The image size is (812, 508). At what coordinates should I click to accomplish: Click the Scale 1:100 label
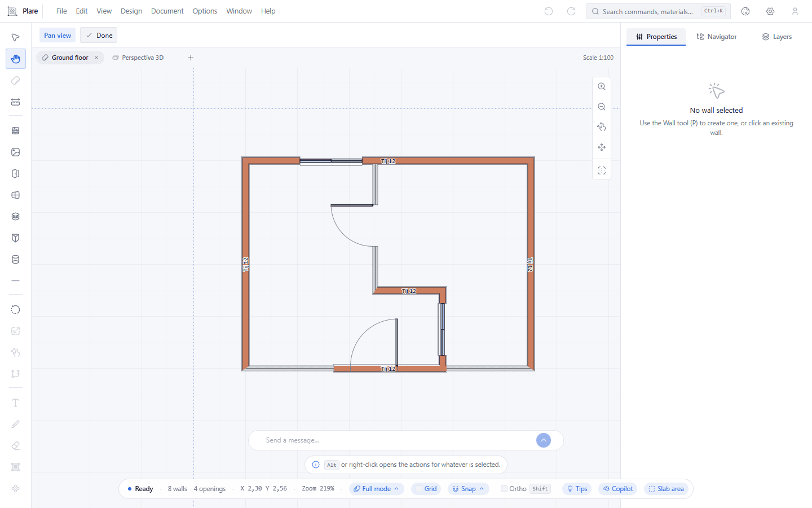tap(598, 58)
